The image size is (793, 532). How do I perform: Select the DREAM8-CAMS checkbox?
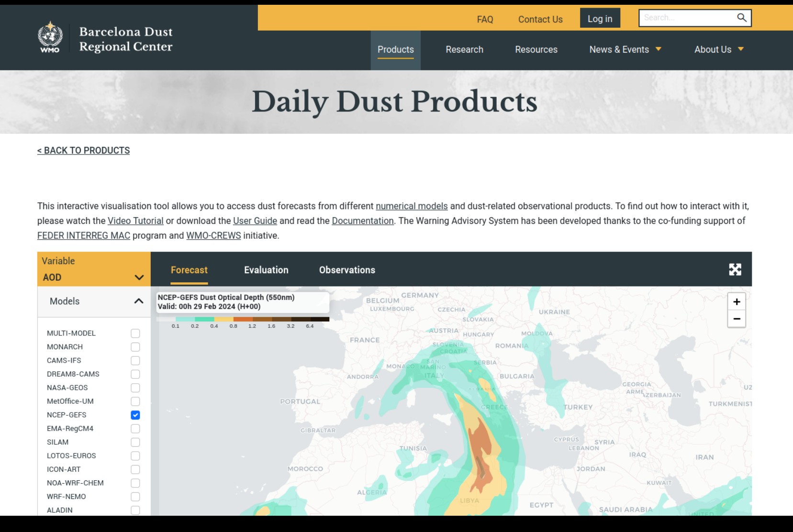(x=135, y=374)
